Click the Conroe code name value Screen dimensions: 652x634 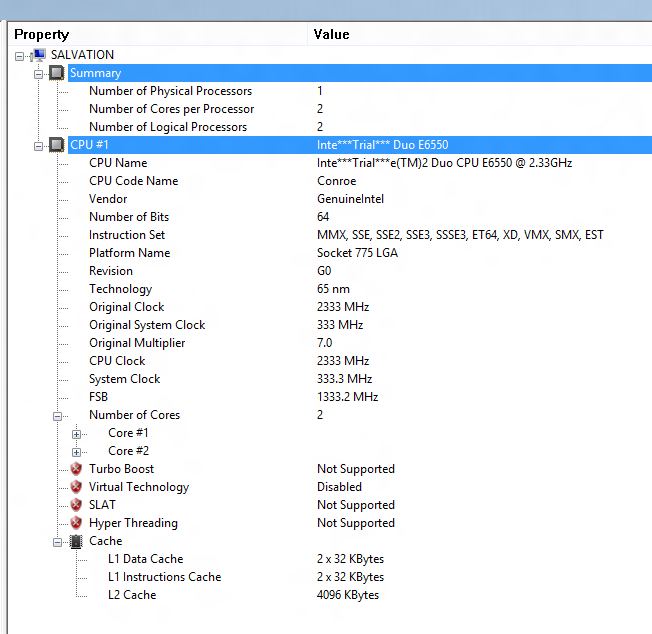click(336, 181)
